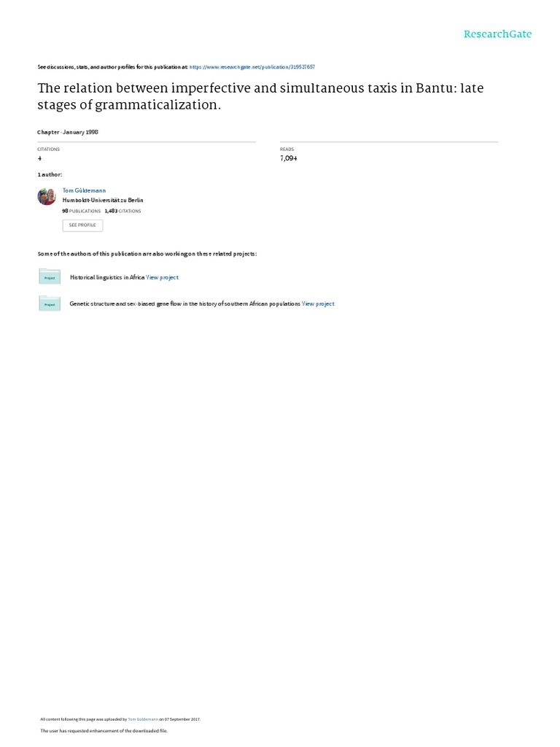The width and height of the screenshot is (560, 747).
Task: Click the enhancement request notice in the footer
Action: 104,731
